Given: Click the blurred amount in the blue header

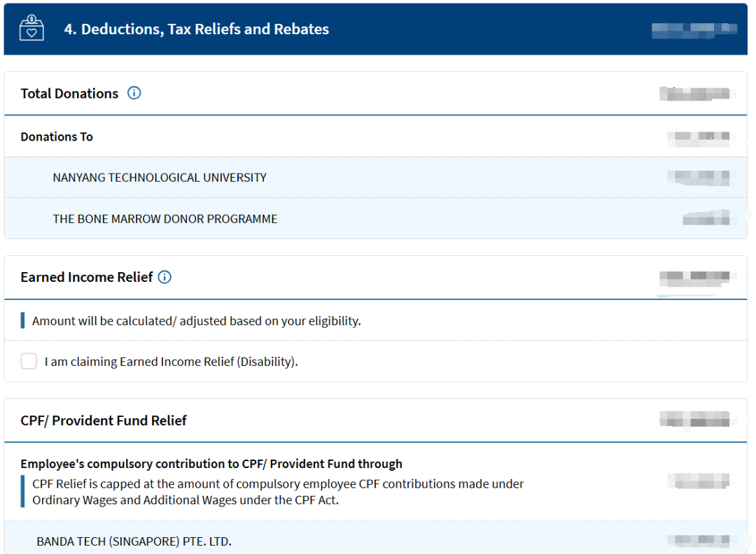Looking at the screenshot, I should [x=693, y=29].
